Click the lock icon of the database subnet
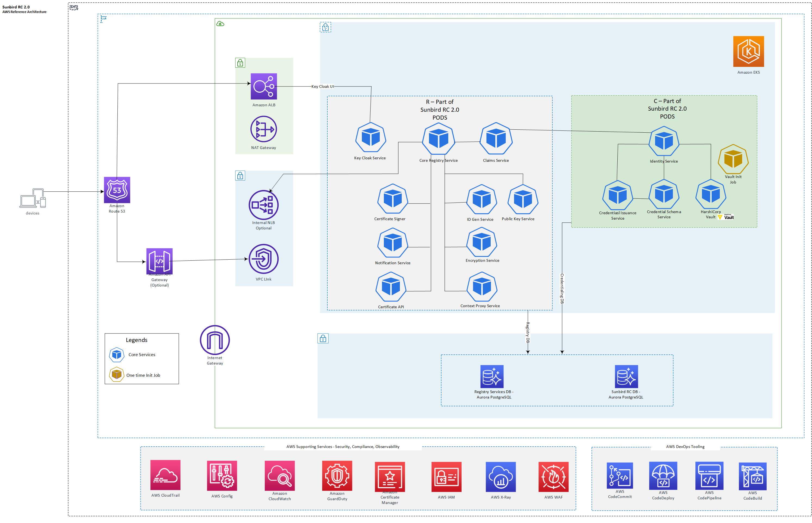This screenshot has height=523, width=812. pyautogui.click(x=323, y=338)
